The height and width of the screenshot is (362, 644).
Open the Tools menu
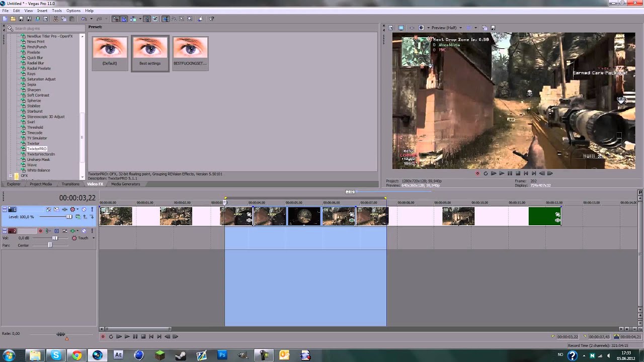click(x=57, y=11)
